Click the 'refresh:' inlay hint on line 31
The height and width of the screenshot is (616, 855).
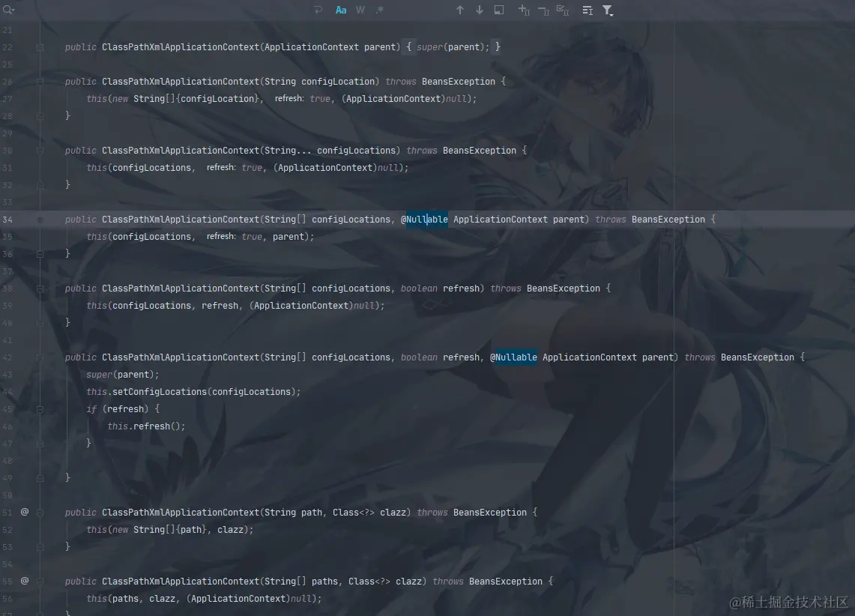[221, 167]
